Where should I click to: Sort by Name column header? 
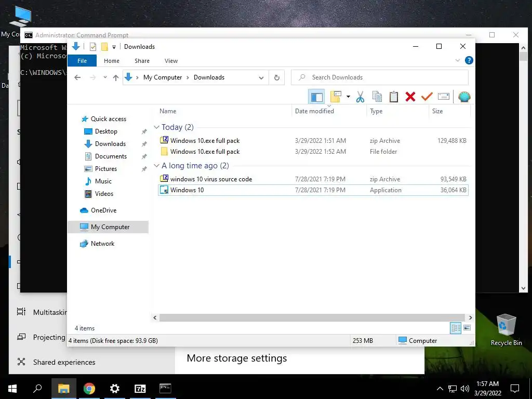tap(224, 111)
